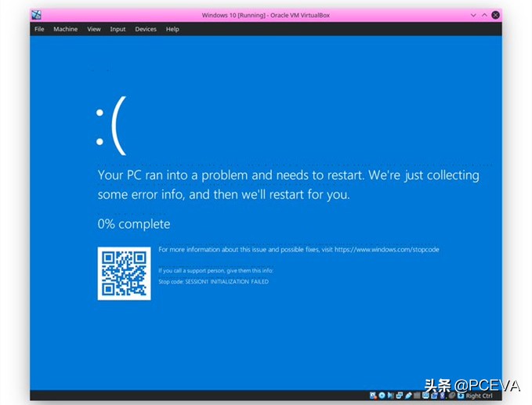Click the SESSION1 INITIALIZATION FAILED stop code
Image resolution: width=532 pixels, height=405 pixels.
pyautogui.click(x=226, y=281)
